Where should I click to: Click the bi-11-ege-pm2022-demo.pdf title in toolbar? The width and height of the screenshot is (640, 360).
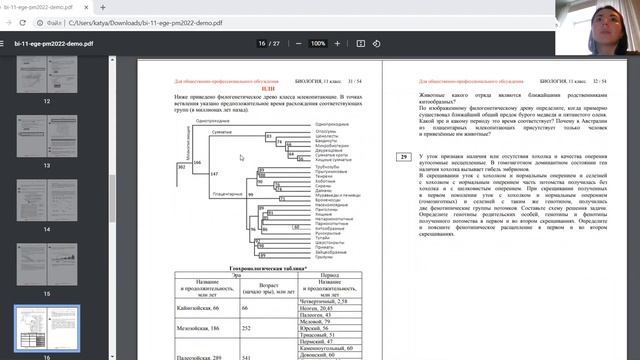54,43
